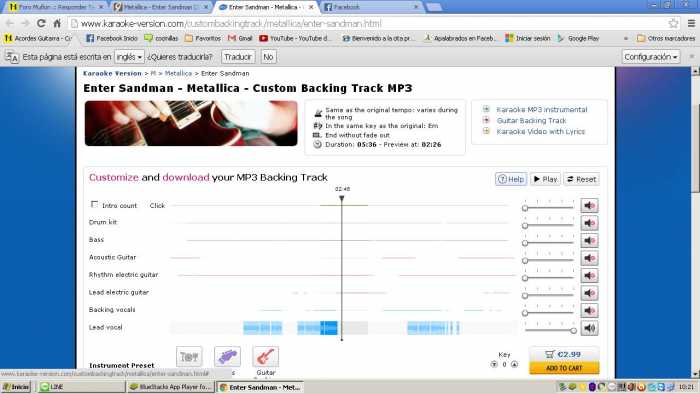The height and width of the screenshot is (394, 700).
Task: Mute the Drum kit track speaker
Action: point(589,223)
